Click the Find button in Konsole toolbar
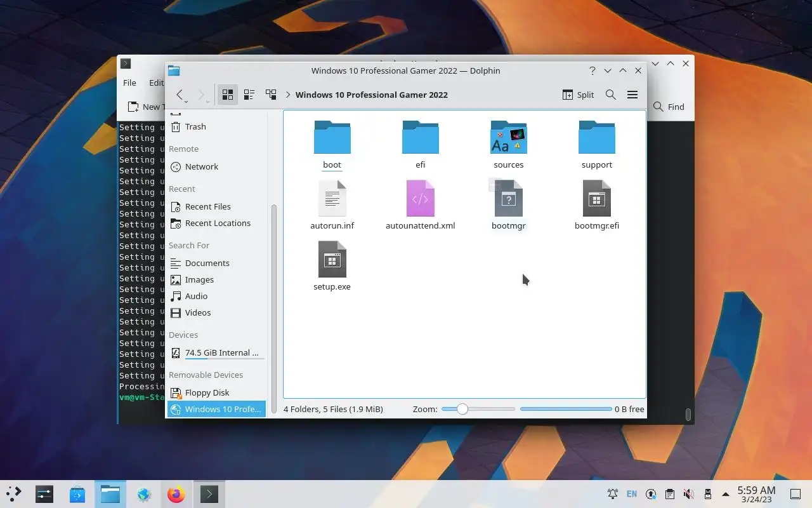 coord(669,107)
